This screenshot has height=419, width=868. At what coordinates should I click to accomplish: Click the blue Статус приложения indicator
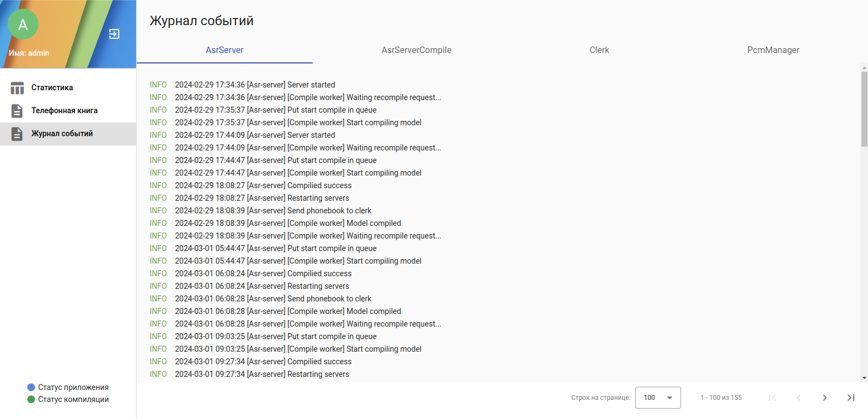(x=31, y=387)
